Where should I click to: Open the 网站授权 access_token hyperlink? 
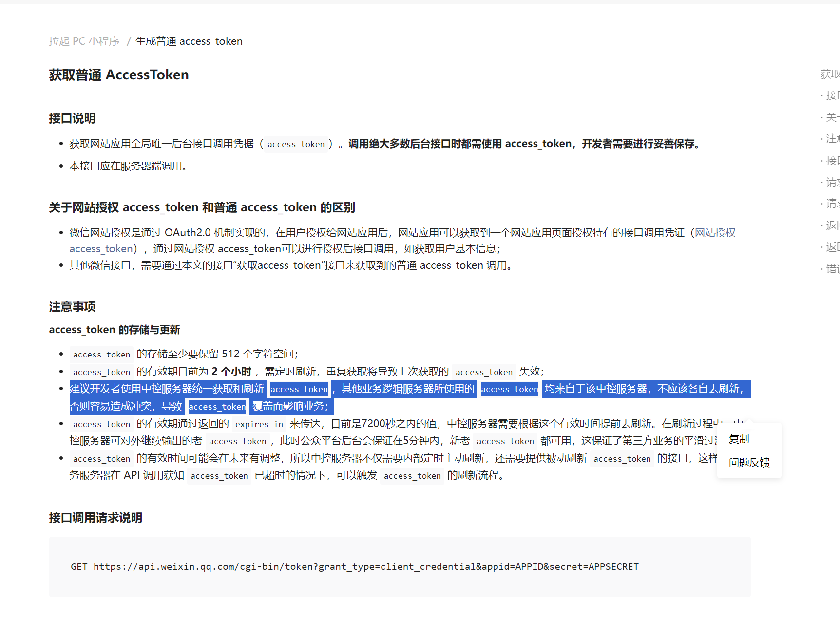(402, 241)
